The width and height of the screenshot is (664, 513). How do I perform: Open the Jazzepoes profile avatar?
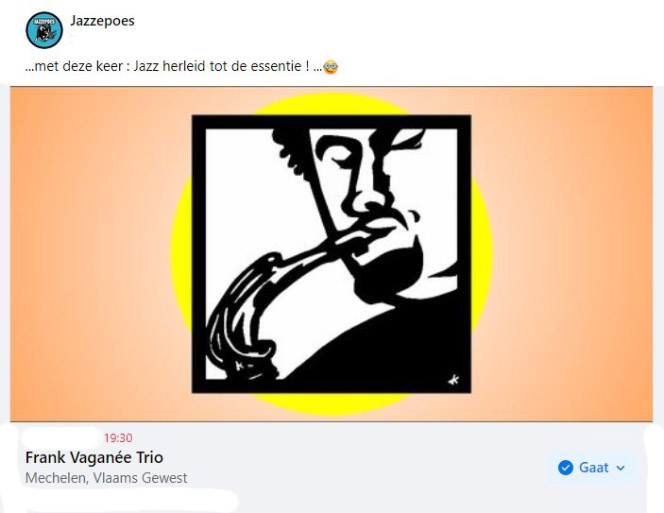[44, 30]
